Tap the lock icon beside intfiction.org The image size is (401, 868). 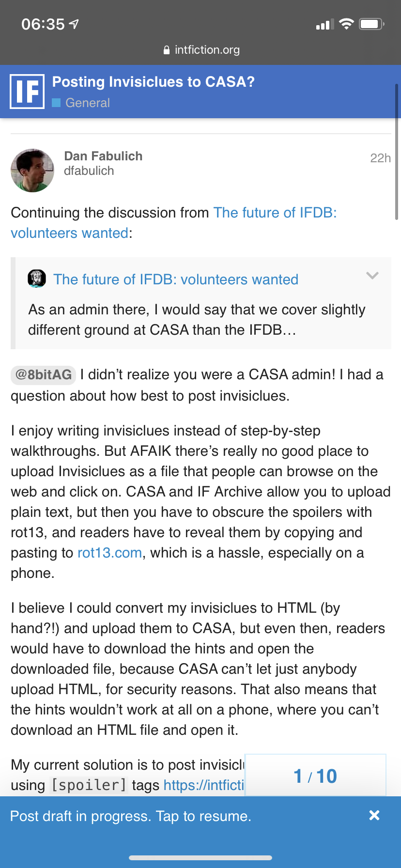[x=167, y=50]
